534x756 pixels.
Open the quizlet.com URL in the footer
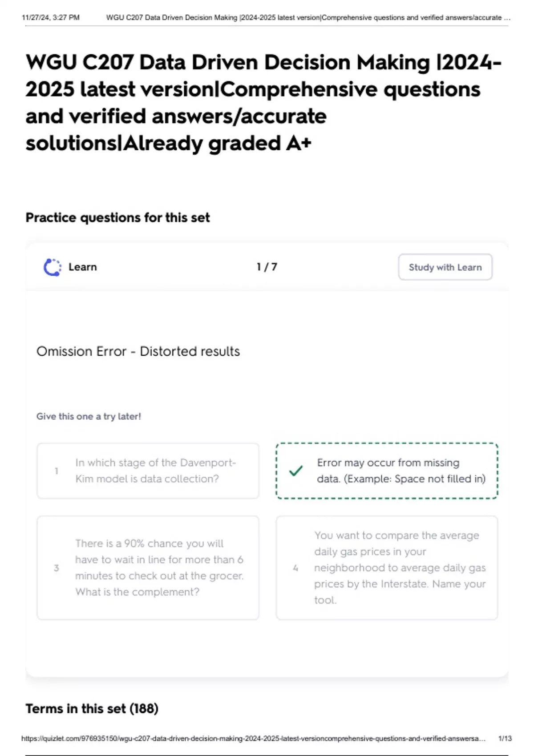[253, 739]
